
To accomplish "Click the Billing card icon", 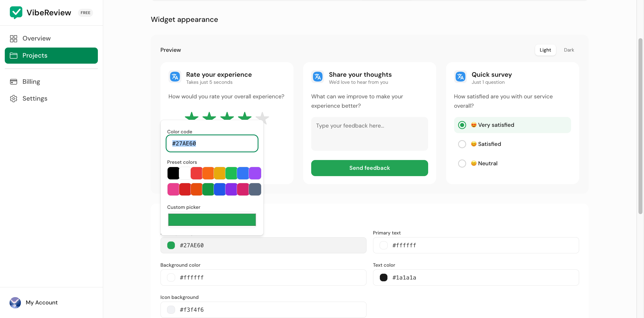I will tap(14, 82).
